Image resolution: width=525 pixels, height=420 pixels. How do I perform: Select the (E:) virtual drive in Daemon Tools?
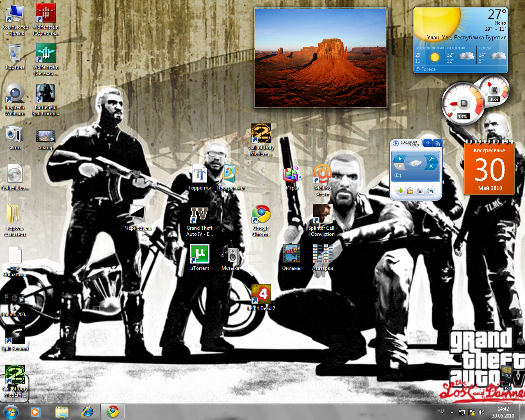(x=416, y=167)
